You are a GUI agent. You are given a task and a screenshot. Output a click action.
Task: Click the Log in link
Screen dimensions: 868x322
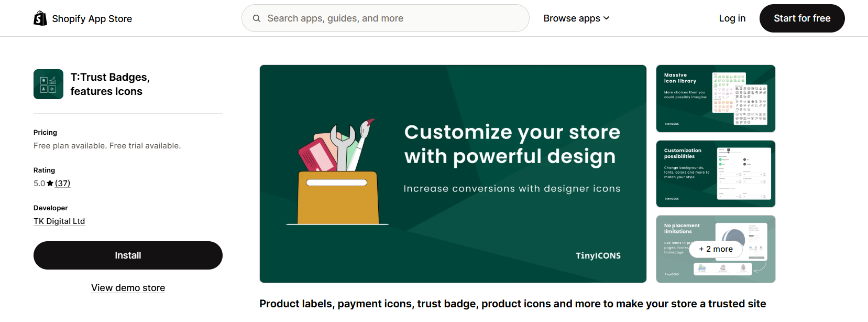[x=732, y=18]
